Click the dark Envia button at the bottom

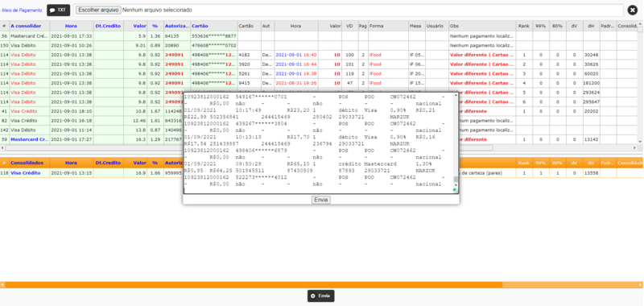[x=320, y=296]
